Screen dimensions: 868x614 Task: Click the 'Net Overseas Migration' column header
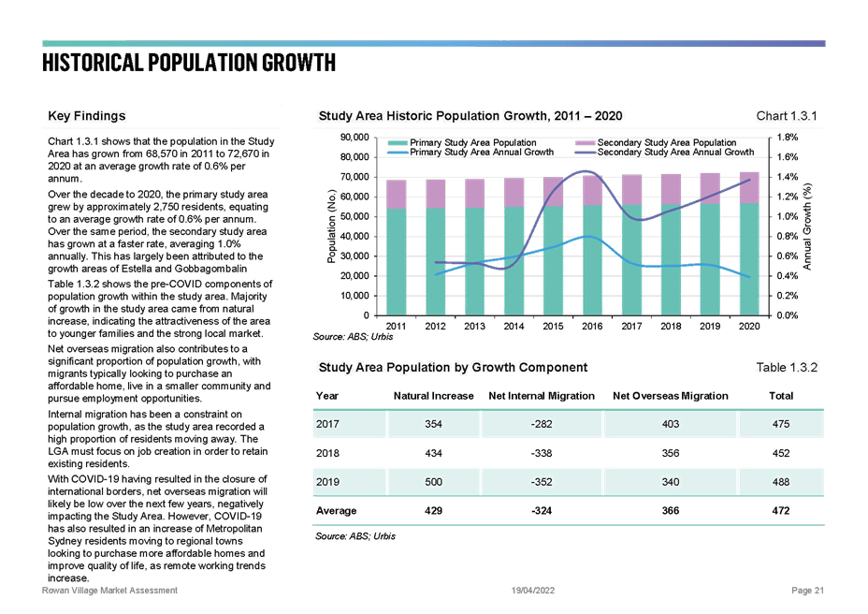click(671, 396)
